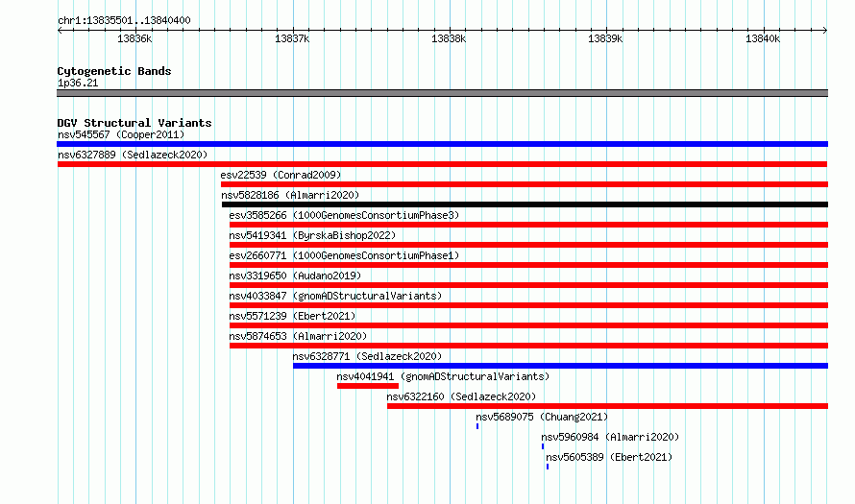Open nsv5960984 (Almarri2020) label
Viewport: 855px width, 504px height.
pyautogui.click(x=610, y=437)
